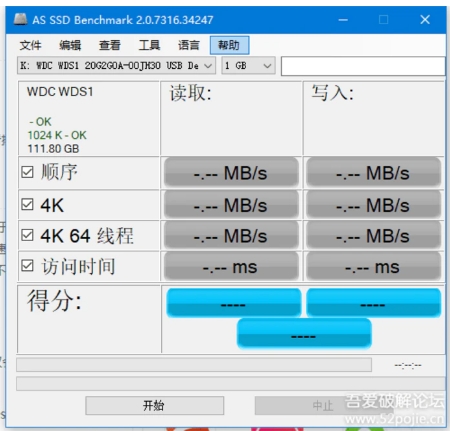This screenshot has width=450, height=431.
Task: Click the 111.80 GB capacity text
Action: 53,148
